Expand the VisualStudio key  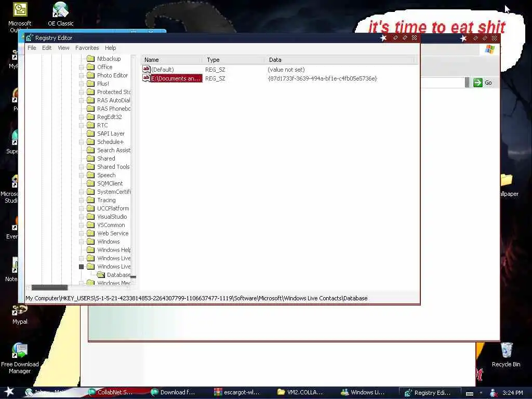(82, 217)
